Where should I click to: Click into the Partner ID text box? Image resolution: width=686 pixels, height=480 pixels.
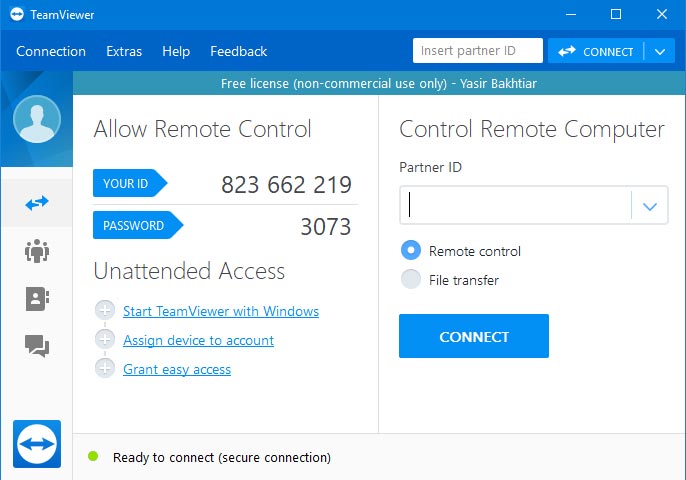click(515, 205)
